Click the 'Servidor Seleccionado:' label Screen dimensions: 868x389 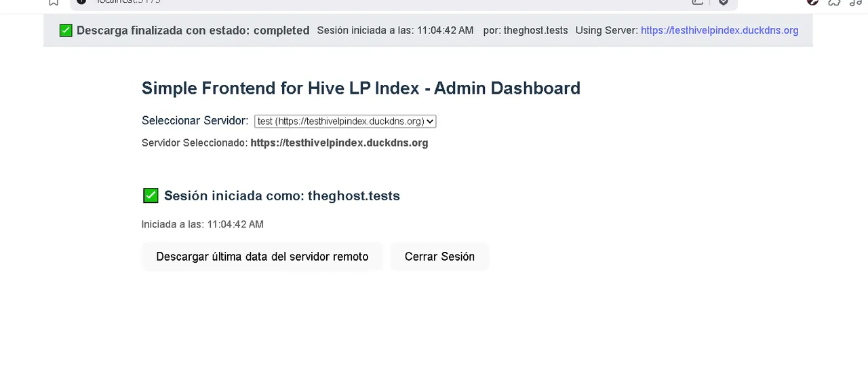tap(195, 143)
